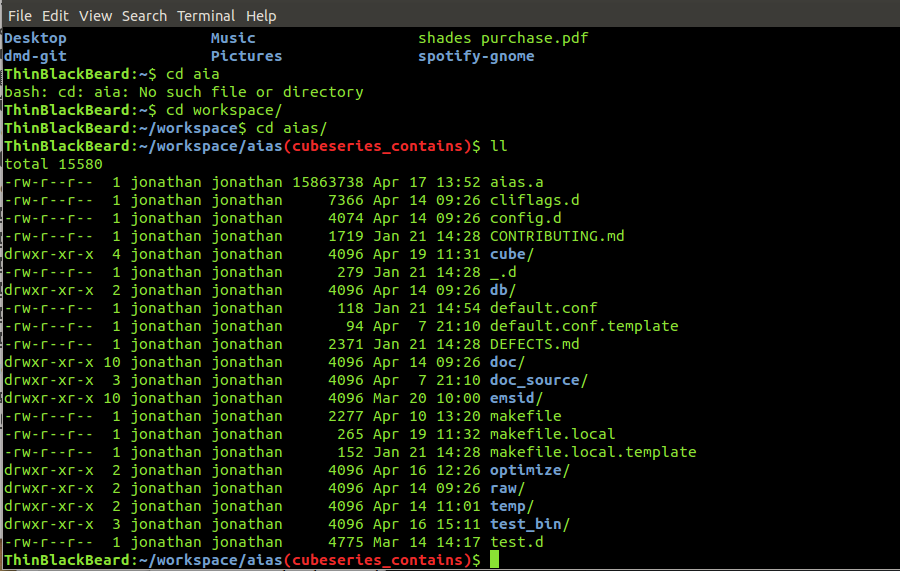The width and height of the screenshot is (900, 571).
Task: Click the 'cd workspace/' command text
Action: click(x=224, y=110)
